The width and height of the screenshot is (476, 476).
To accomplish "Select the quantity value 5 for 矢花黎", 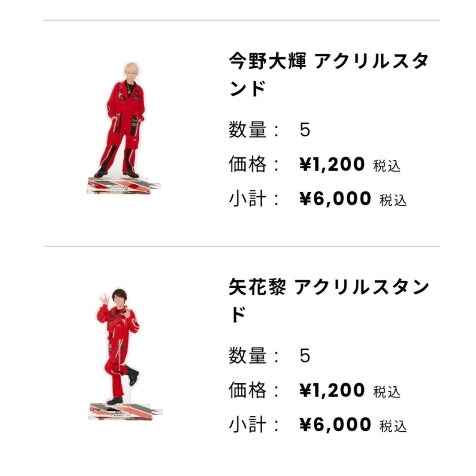I will point(305,356).
